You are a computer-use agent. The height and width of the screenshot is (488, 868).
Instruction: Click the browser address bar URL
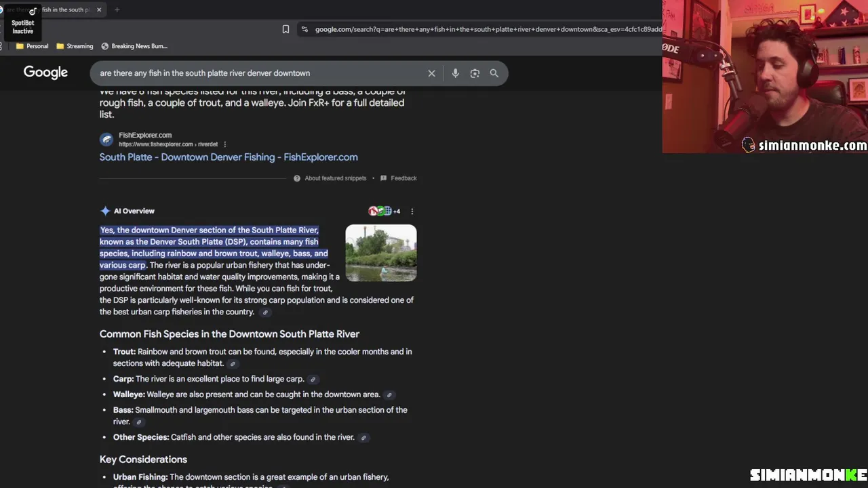[x=487, y=29]
